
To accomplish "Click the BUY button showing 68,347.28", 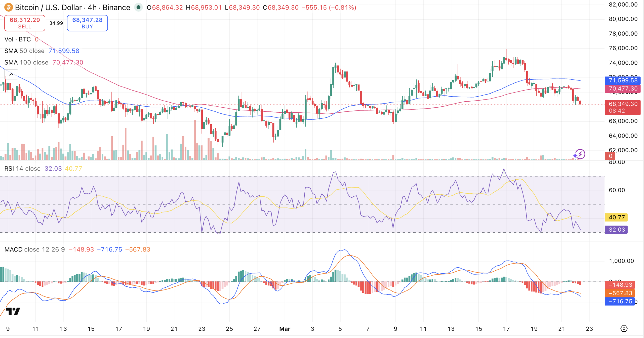I will tap(87, 23).
